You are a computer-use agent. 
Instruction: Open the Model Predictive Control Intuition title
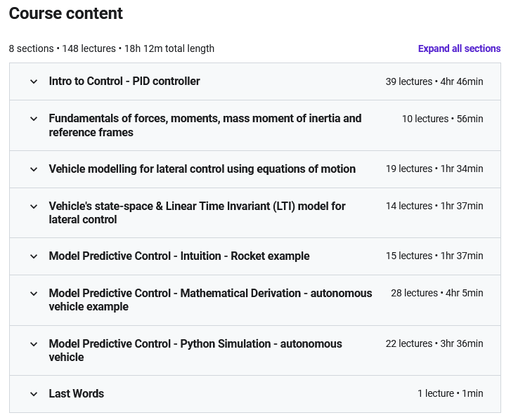click(179, 256)
